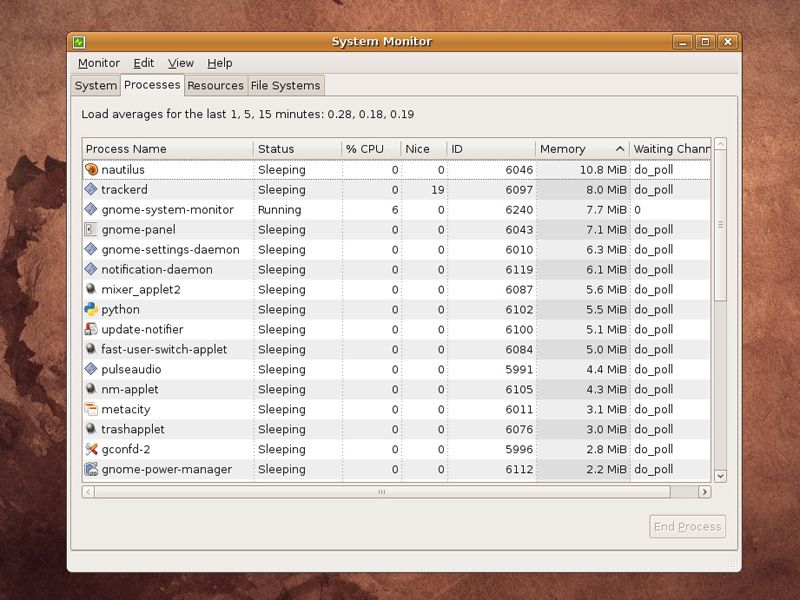Click the gnome-system-monitor process icon
The height and width of the screenshot is (600, 800).
coord(90,209)
